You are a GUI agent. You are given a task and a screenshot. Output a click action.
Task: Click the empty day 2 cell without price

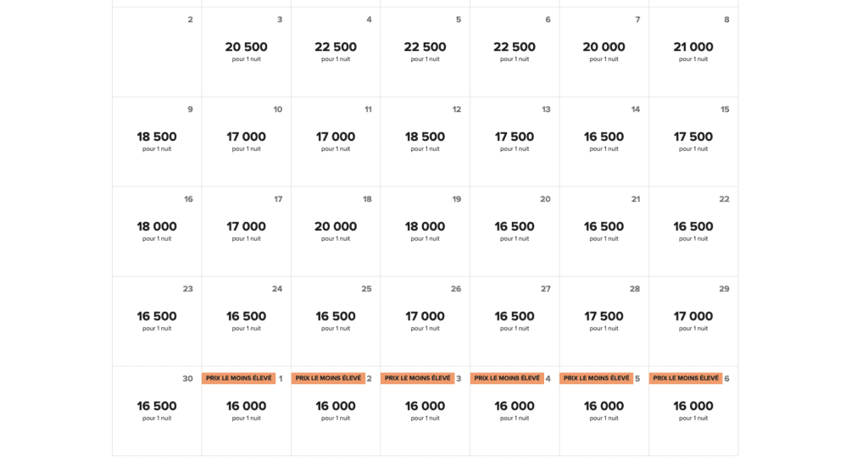(157, 51)
